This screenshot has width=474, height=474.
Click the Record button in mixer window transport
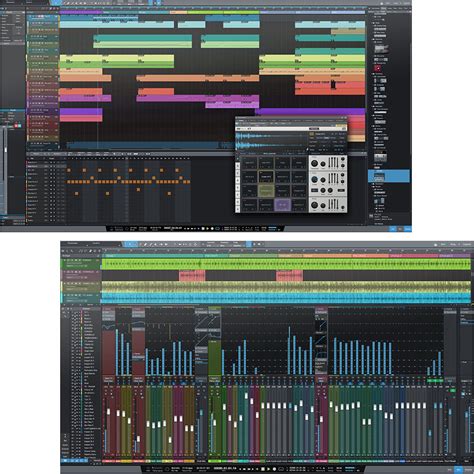274,469
